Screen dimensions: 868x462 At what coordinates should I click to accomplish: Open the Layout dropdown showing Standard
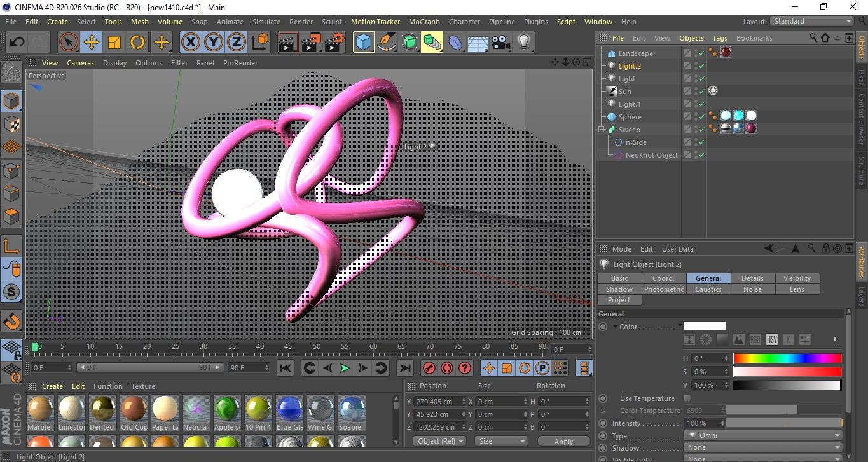click(x=812, y=21)
